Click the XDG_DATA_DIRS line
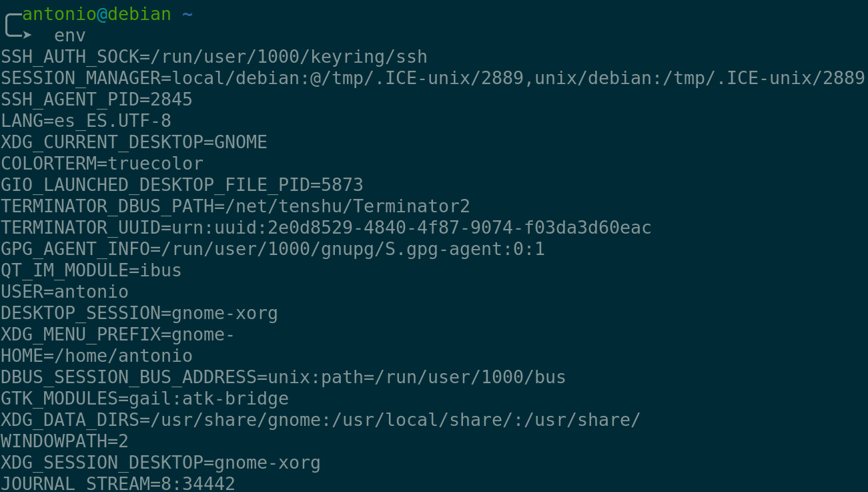868x492 pixels. [320, 420]
